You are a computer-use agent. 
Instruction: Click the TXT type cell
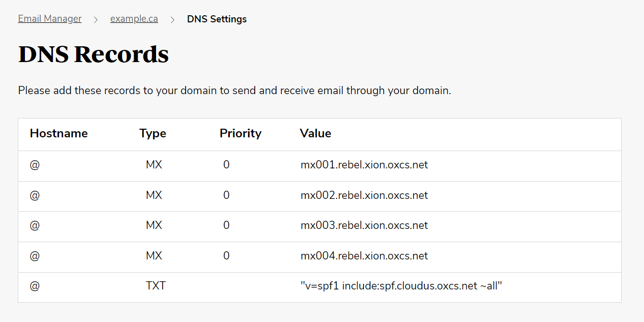156,286
